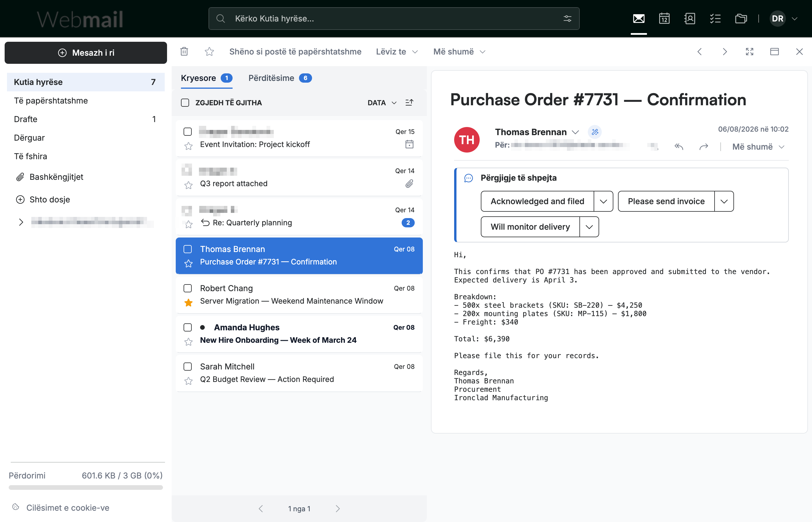Screen dimensions: 812x522
Task: Click the Kërko Kutia hyrëse search field
Action: [394, 19]
